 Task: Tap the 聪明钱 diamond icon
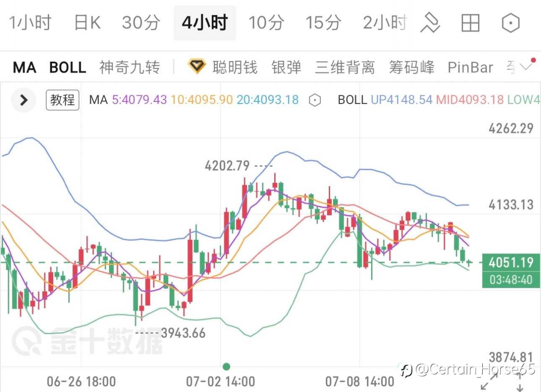tap(197, 67)
